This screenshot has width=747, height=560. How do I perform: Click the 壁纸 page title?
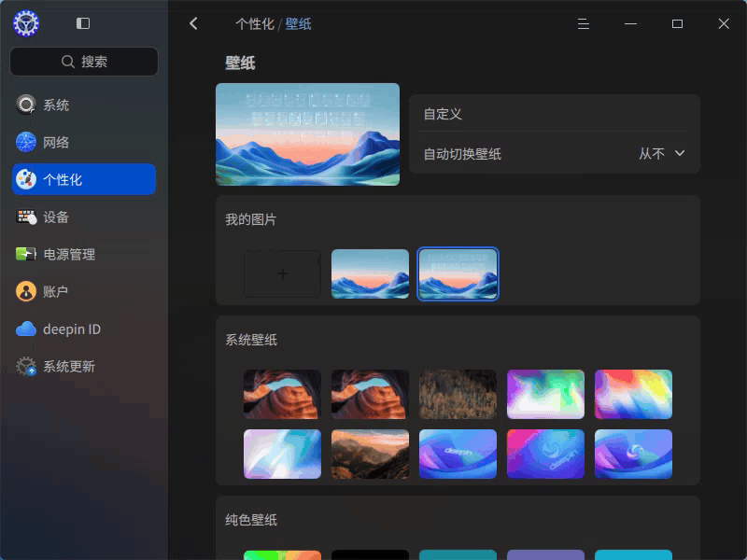[x=240, y=63]
